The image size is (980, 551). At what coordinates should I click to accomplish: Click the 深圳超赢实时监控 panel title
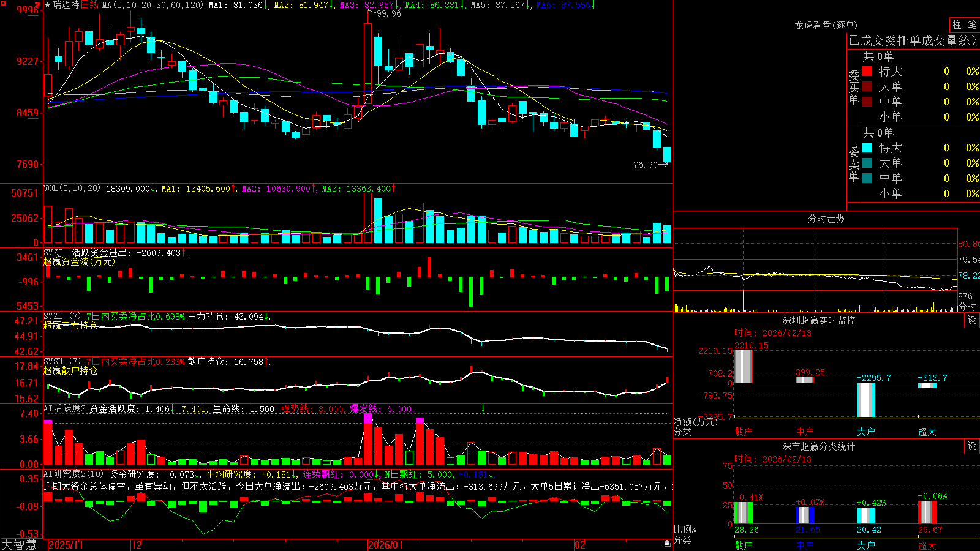(x=818, y=320)
